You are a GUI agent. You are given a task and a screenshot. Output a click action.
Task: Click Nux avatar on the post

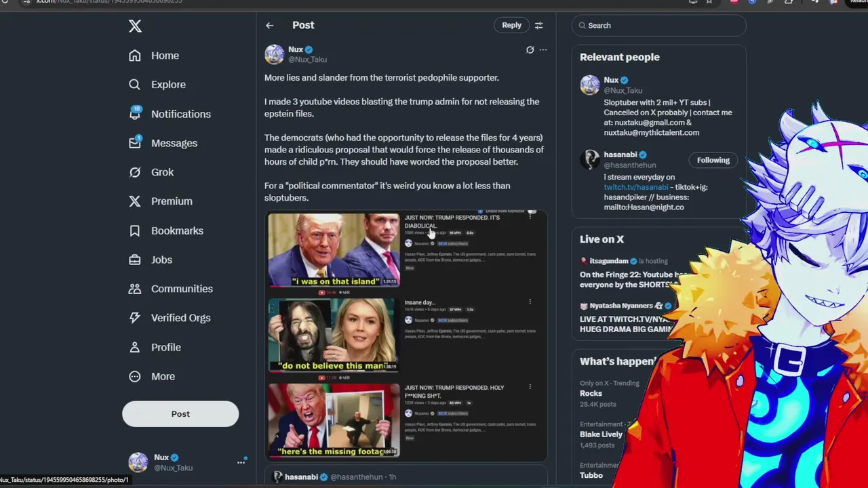pyautogui.click(x=275, y=54)
